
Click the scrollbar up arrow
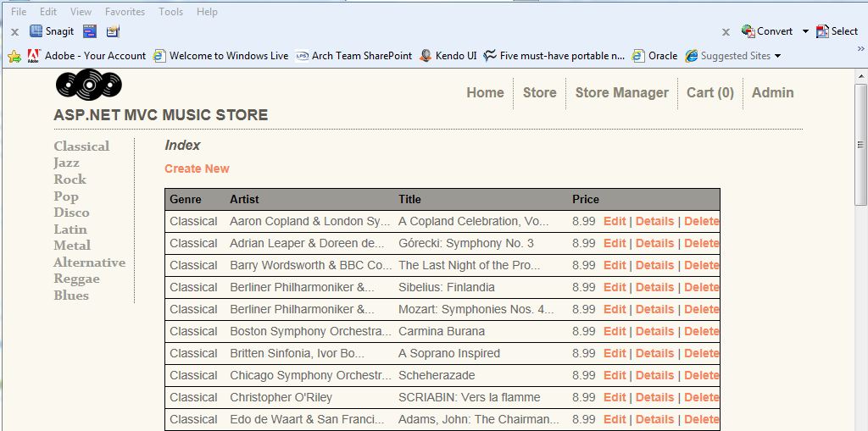tap(860, 76)
